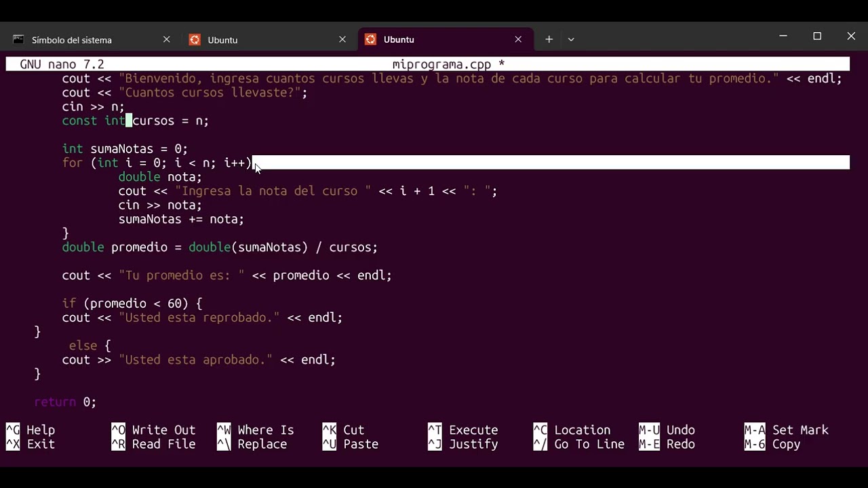Open a new terminal tab

(x=549, y=39)
